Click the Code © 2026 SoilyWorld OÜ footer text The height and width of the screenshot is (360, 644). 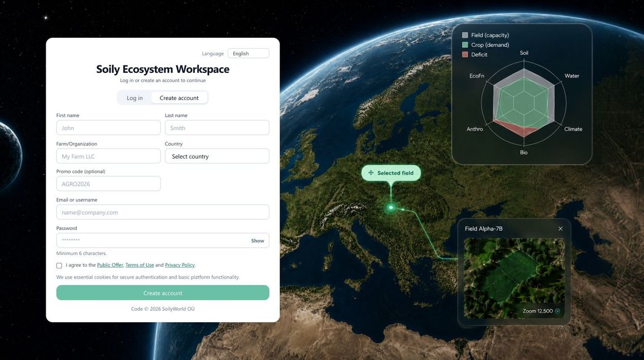tap(163, 309)
